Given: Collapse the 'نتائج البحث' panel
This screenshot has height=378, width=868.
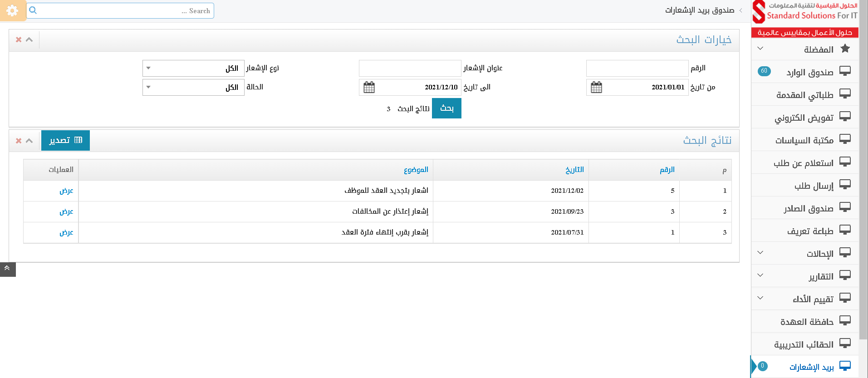Looking at the screenshot, I should click(29, 141).
